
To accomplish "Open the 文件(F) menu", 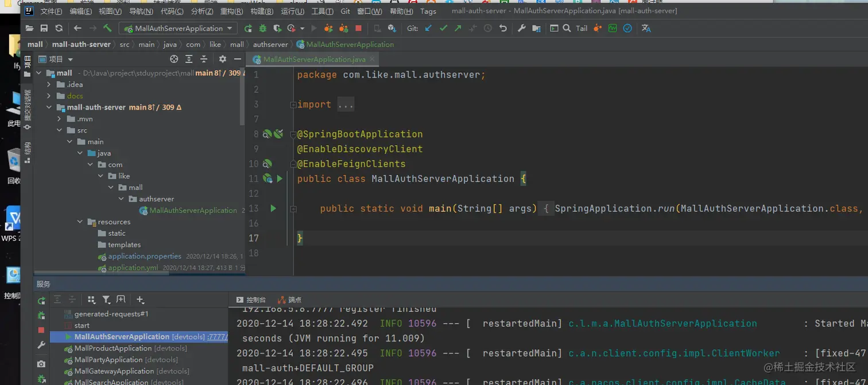I will pos(51,11).
